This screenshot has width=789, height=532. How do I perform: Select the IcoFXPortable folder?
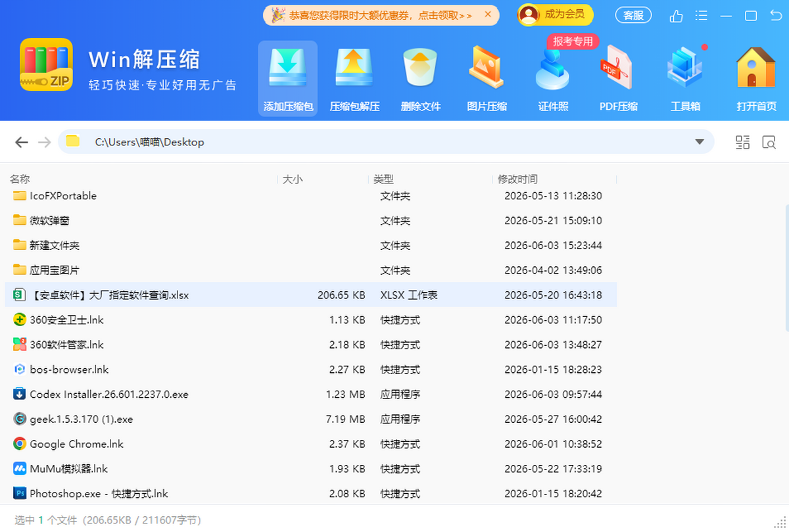[x=63, y=196]
